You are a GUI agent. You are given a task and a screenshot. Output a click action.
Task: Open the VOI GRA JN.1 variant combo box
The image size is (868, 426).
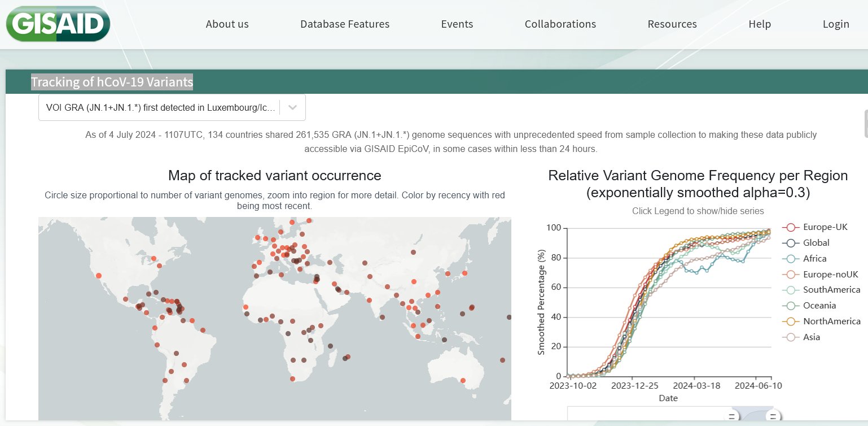pyautogui.click(x=161, y=107)
